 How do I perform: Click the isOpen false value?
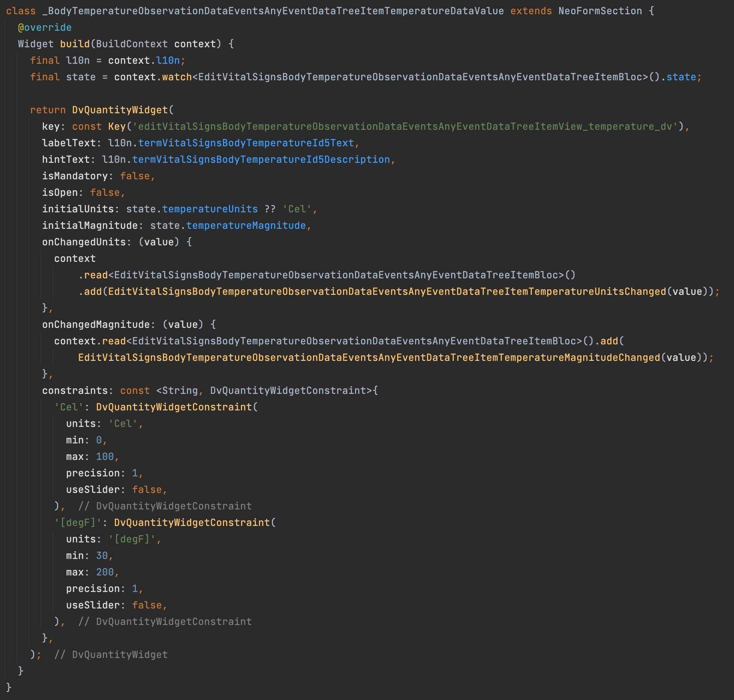pos(105,192)
